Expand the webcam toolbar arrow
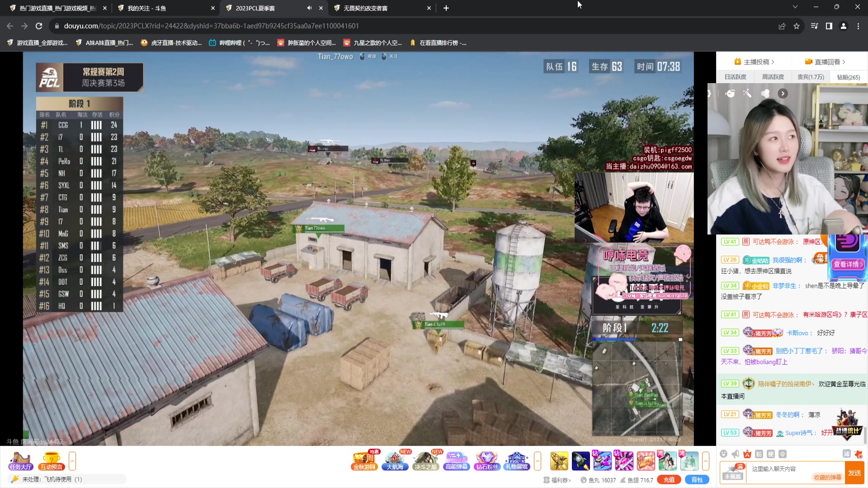The width and height of the screenshot is (868, 488). coord(783,94)
